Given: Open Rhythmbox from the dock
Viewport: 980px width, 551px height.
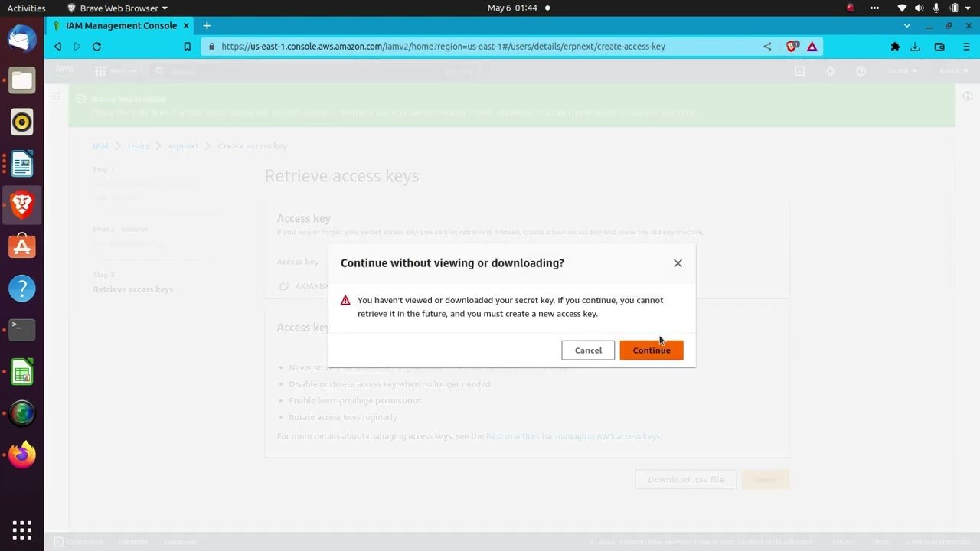Looking at the screenshot, I should pyautogui.click(x=22, y=122).
